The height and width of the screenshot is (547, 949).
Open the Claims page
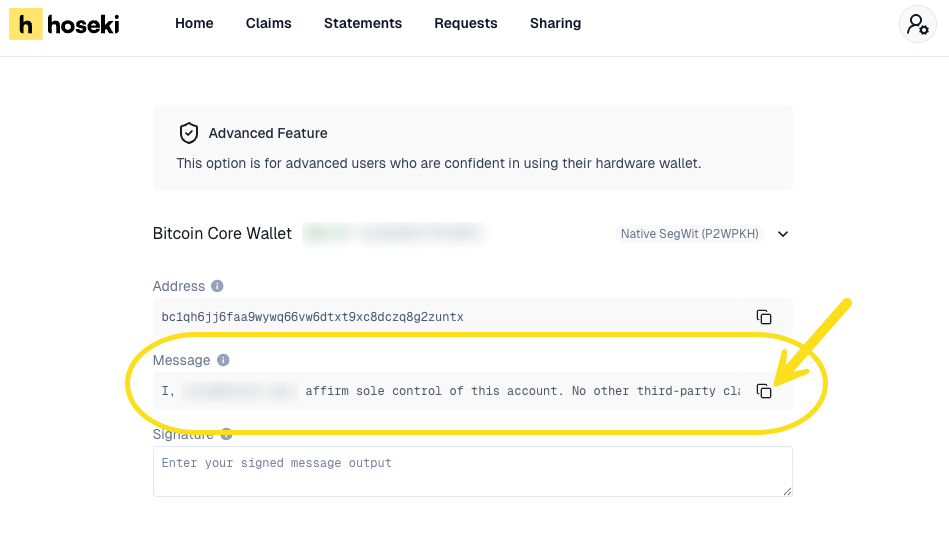[268, 23]
